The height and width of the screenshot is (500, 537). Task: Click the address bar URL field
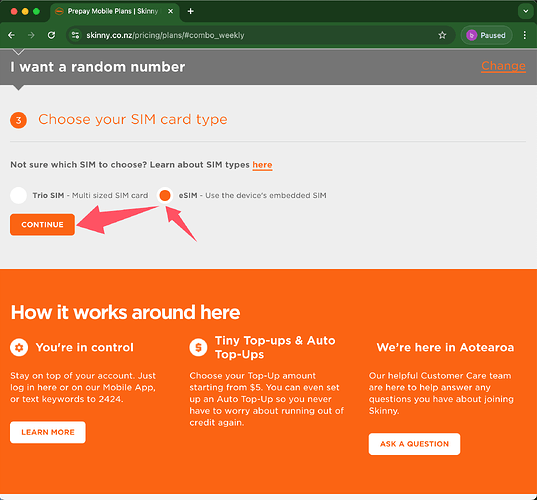[253, 35]
